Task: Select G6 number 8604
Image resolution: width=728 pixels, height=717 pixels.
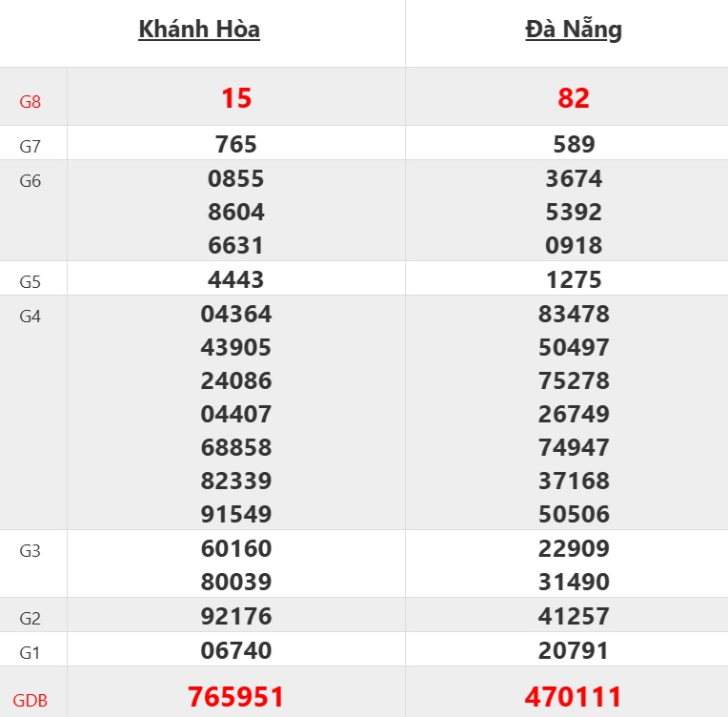Action: tap(236, 212)
